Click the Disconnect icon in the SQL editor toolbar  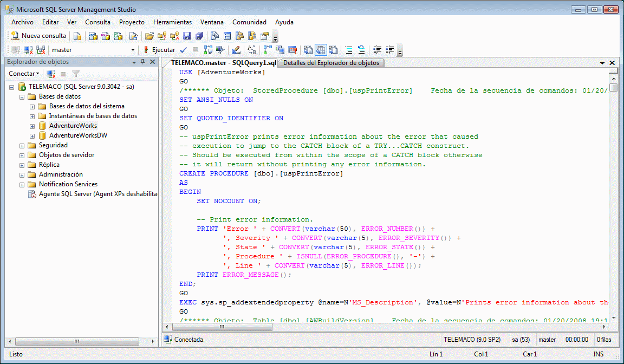pos(28,50)
